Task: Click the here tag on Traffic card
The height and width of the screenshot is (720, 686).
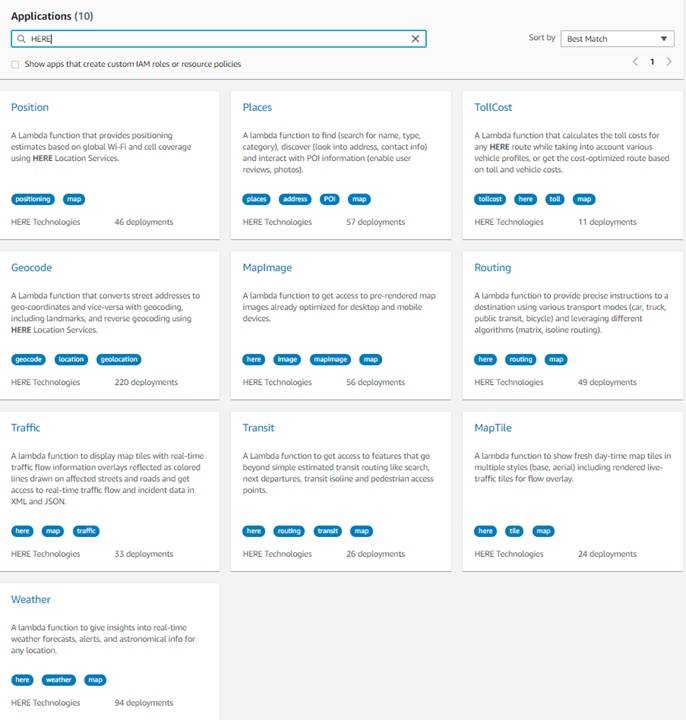Action: (x=22, y=531)
